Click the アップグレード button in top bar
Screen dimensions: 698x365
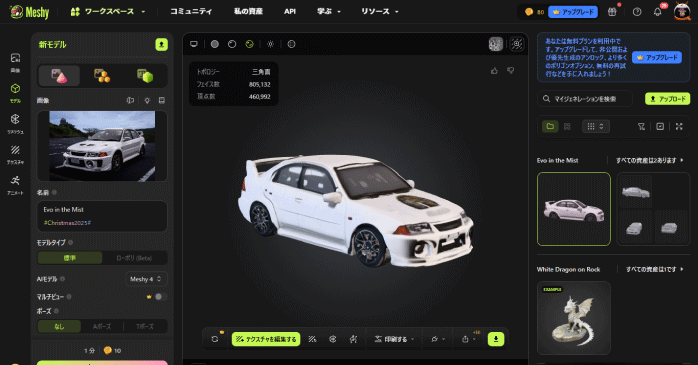pos(573,12)
